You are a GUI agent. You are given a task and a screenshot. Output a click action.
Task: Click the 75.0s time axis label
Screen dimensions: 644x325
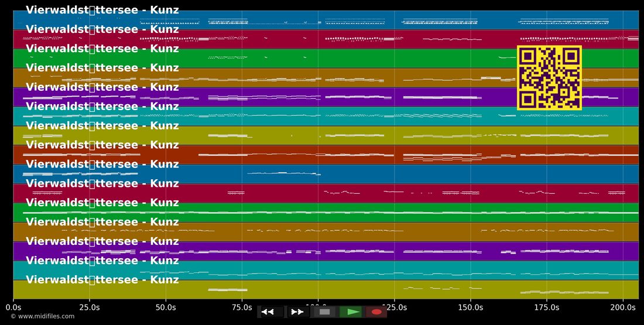242,307
